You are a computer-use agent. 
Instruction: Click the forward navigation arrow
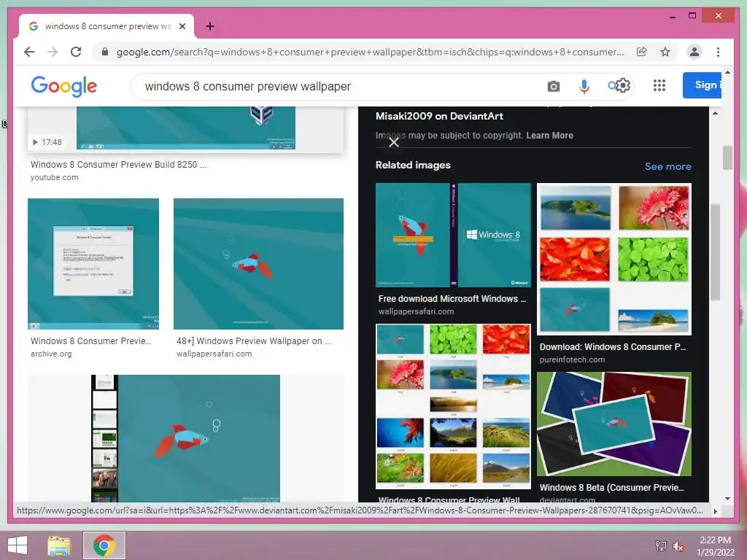pyautogui.click(x=53, y=52)
